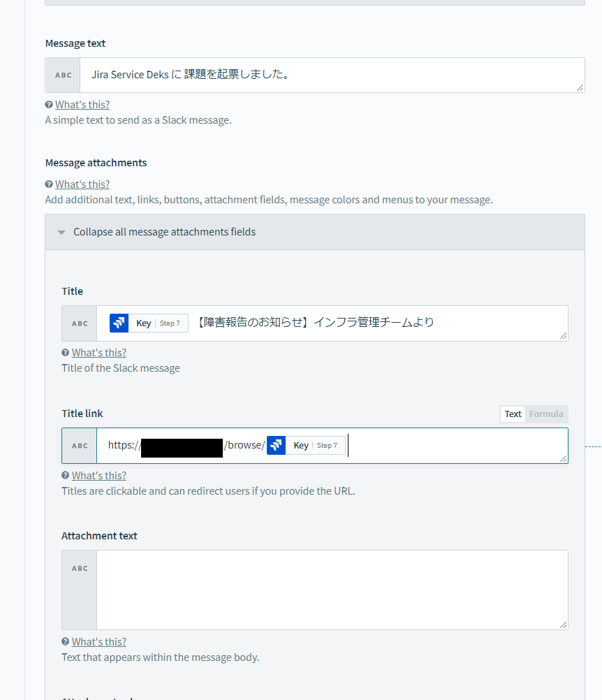This screenshot has height=700, width=602.
Task: Click into the Attachment text area
Action: click(x=332, y=590)
